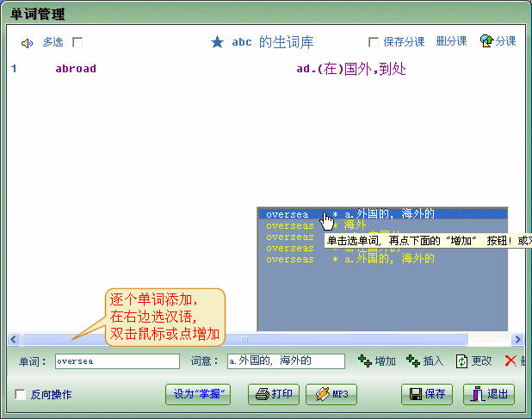Exit the dialog with 退出
The height and width of the screenshot is (419, 532).
[x=489, y=395]
